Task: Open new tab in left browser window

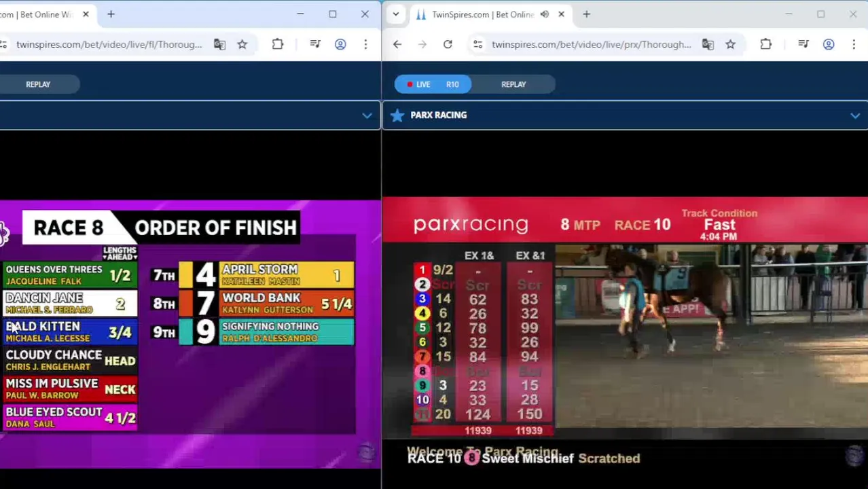Action: point(111,14)
